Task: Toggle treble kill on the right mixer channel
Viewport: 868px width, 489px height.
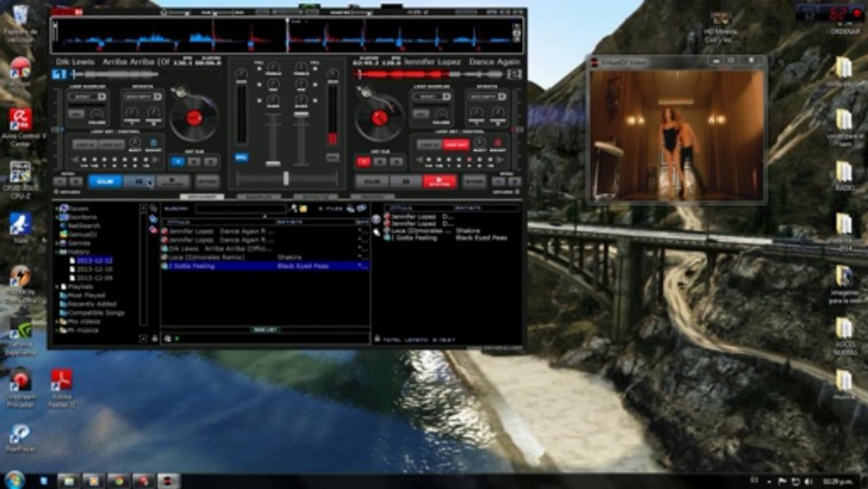Action: pyautogui.click(x=315, y=69)
